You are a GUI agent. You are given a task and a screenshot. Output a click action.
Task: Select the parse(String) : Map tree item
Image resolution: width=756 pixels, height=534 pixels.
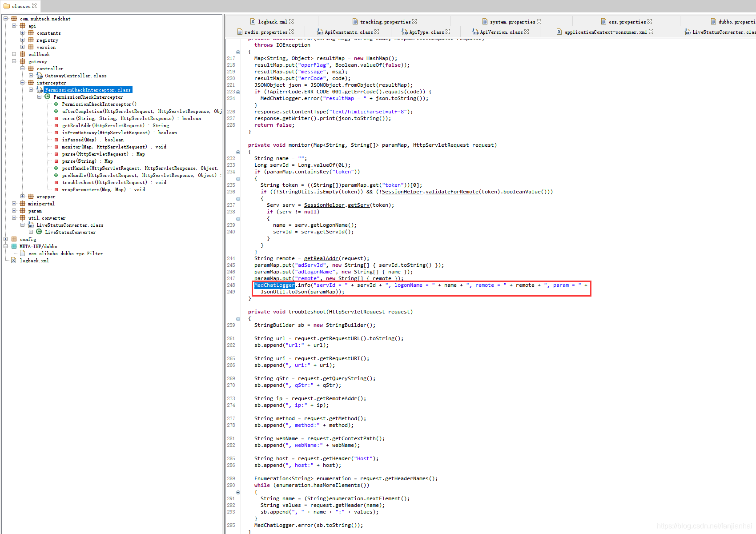pos(87,161)
